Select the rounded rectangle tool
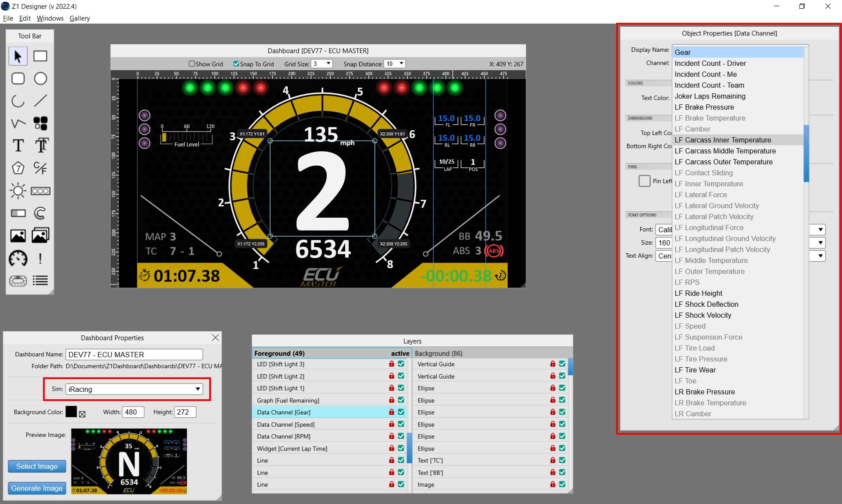 (x=18, y=78)
